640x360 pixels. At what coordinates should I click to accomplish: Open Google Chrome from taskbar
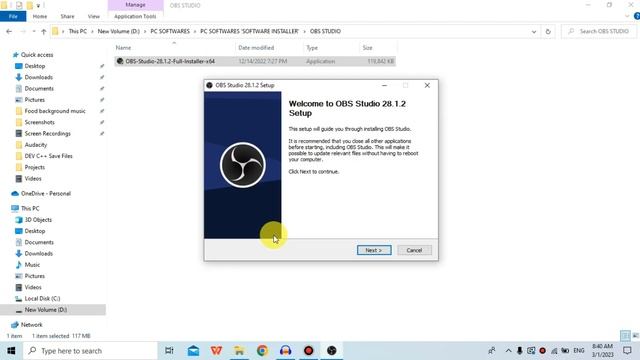pyautogui.click(x=262, y=351)
